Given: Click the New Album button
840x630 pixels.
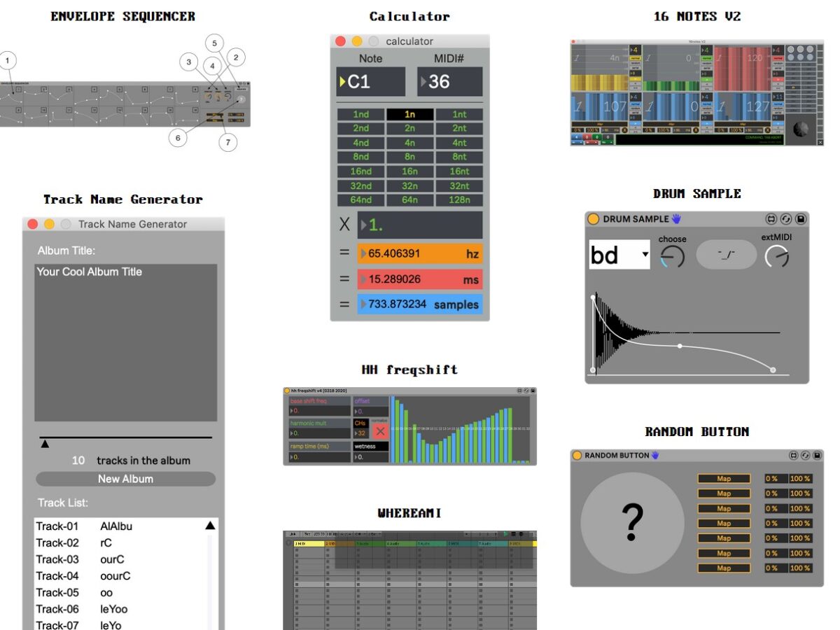Looking at the screenshot, I should [126, 479].
